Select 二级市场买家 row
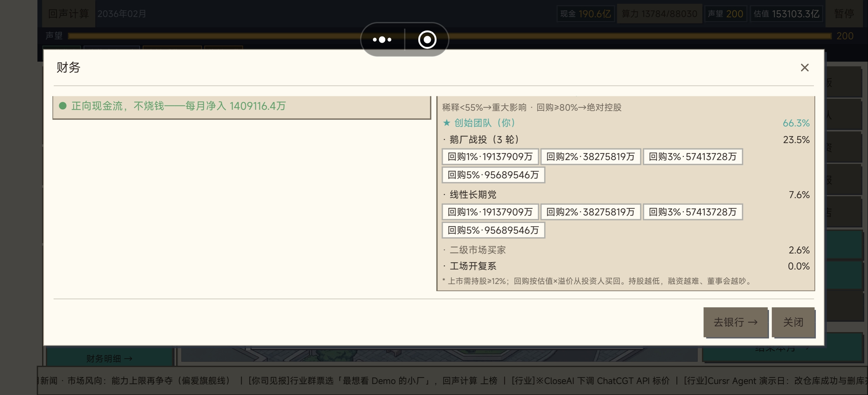The width and height of the screenshot is (868, 395). pyautogui.click(x=626, y=250)
